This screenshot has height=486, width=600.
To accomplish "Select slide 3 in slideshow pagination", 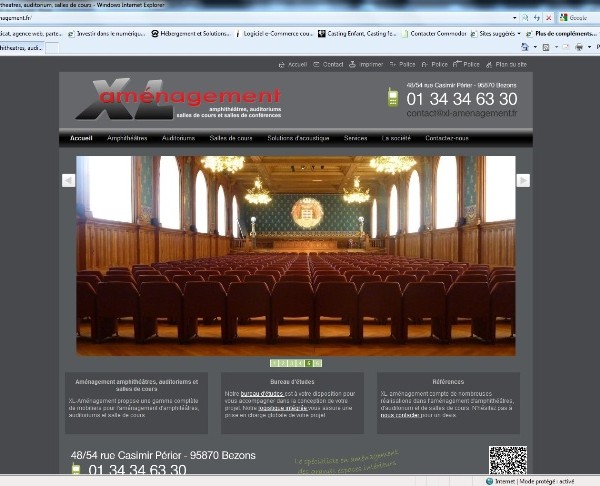I will point(292,363).
